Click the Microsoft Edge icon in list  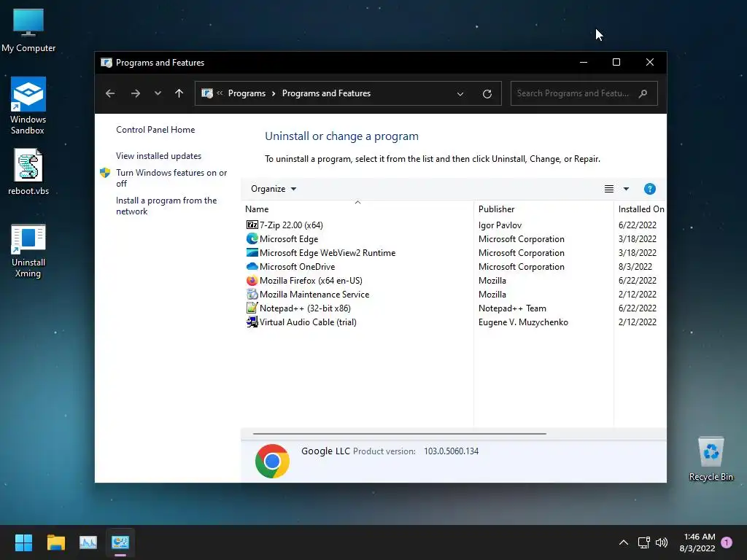[x=252, y=238]
